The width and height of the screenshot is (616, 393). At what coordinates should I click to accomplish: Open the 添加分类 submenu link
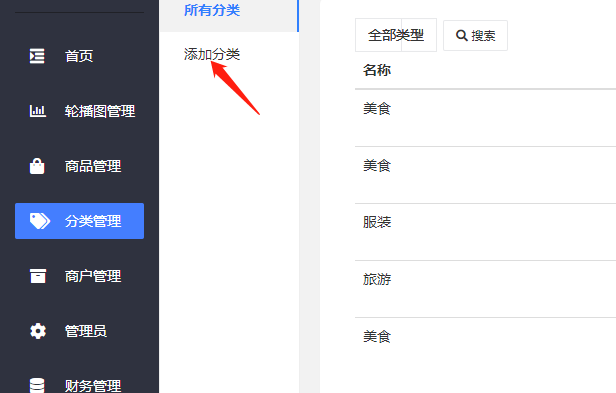click(212, 54)
